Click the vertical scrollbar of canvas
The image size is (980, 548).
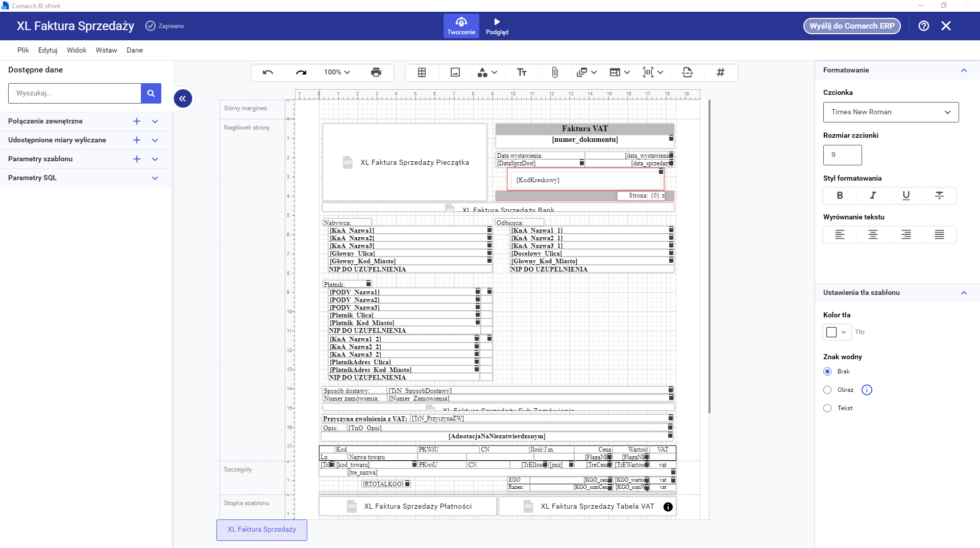[709, 256]
